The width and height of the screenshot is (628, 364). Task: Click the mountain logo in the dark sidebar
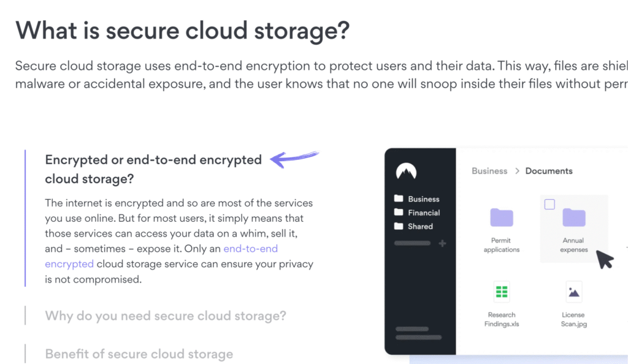click(x=406, y=171)
